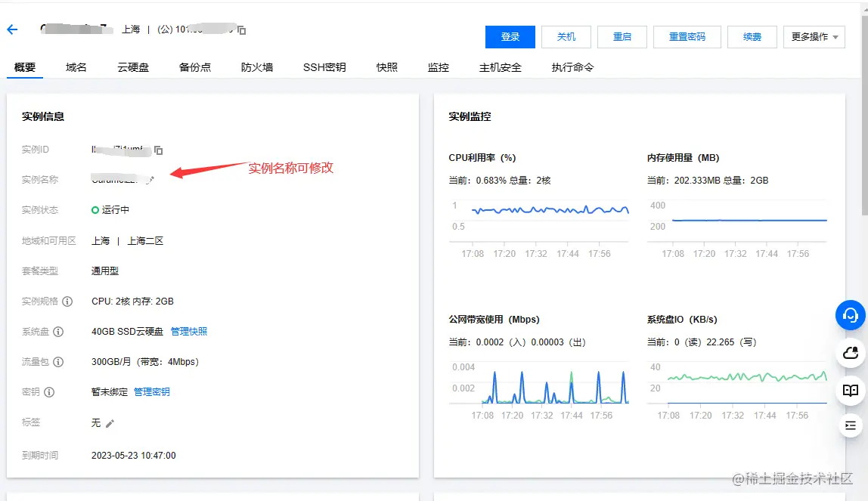Screen dimensions: 868x501
Task: Click the 关机 button
Action: coord(566,37)
